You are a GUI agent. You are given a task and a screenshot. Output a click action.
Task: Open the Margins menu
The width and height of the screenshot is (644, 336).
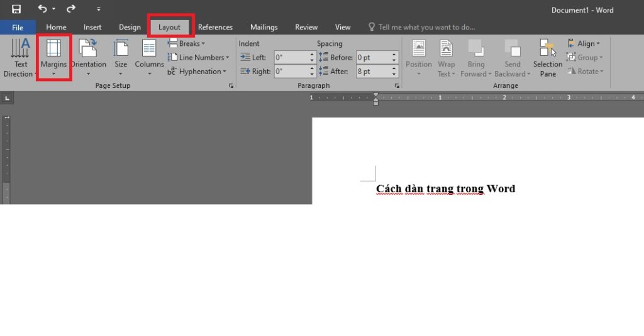tap(53, 58)
